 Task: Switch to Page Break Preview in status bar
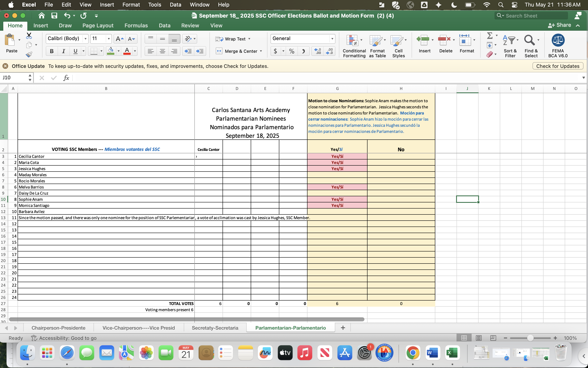click(x=493, y=338)
